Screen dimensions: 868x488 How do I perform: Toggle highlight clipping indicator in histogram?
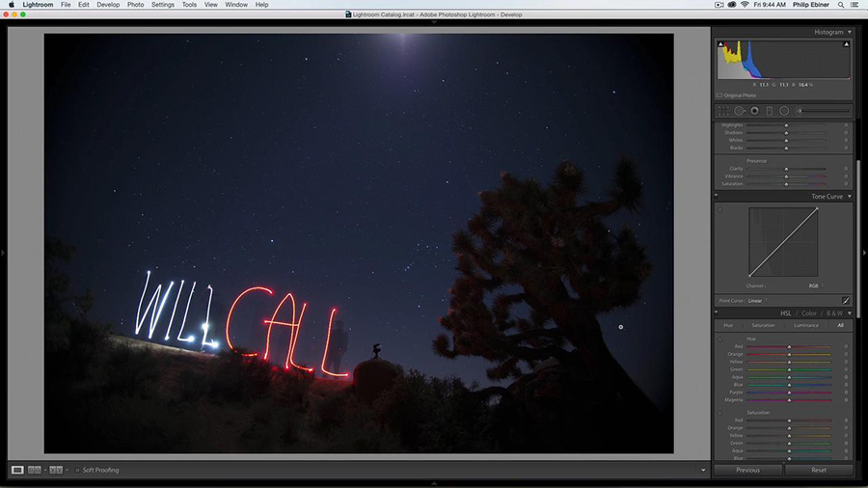847,44
